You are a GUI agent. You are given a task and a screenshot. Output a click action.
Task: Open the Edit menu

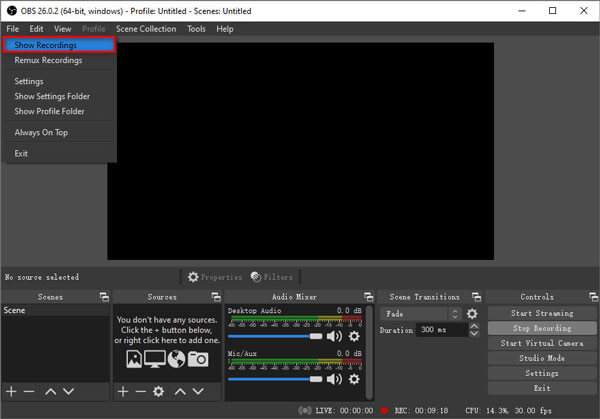36,29
